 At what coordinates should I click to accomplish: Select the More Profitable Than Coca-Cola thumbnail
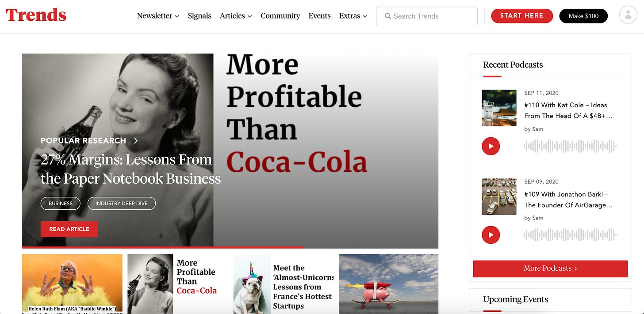(177, 284)
